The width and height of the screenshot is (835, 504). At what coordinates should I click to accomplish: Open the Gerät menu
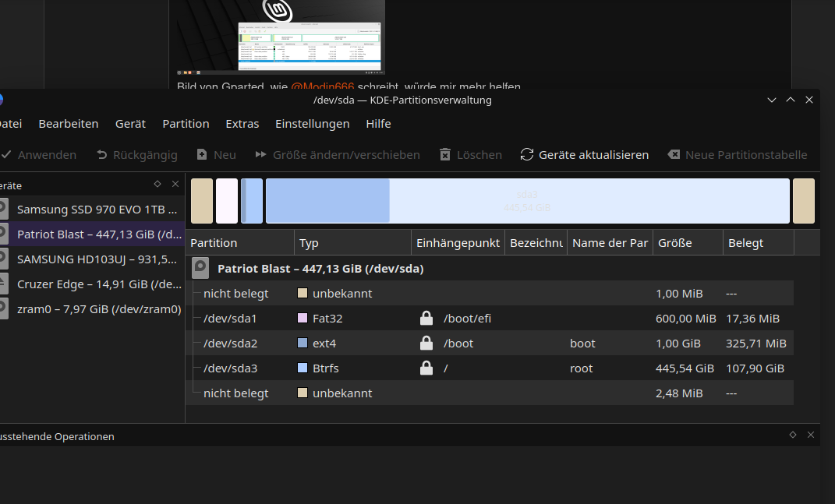click(x=130, y=124)
